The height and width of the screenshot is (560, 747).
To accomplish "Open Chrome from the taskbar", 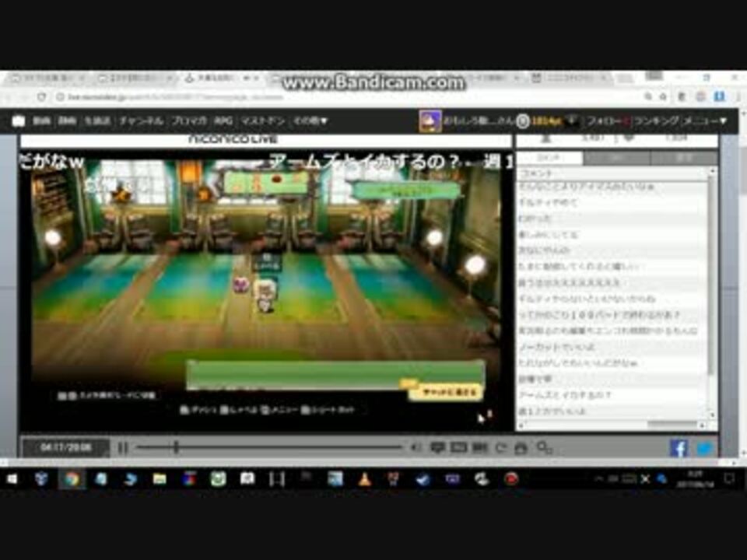I will click(72, 479).
